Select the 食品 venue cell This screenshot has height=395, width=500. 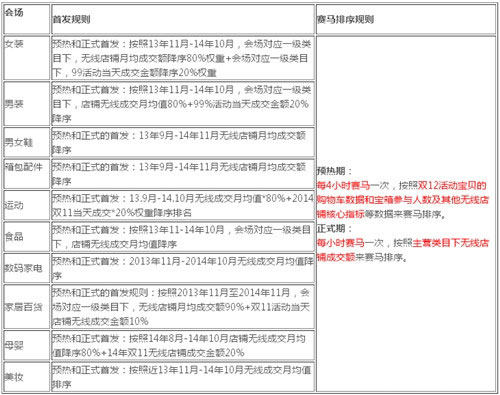click(x=27, y=236)
